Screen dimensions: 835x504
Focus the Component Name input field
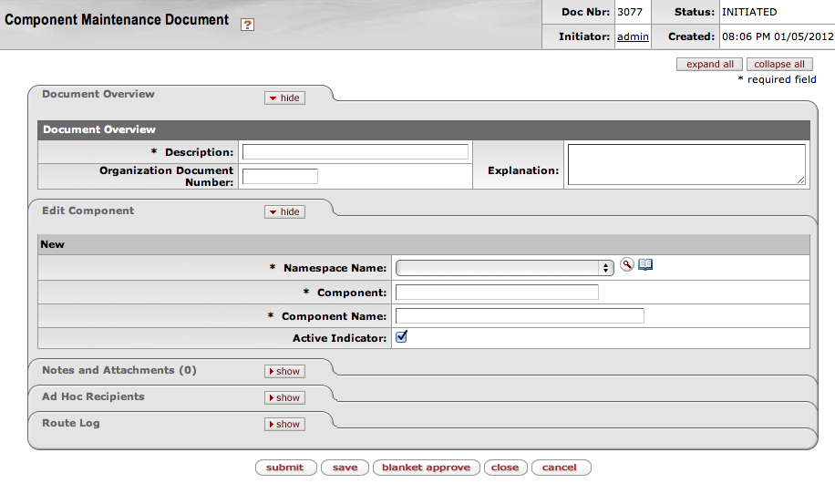pos(520,315)
